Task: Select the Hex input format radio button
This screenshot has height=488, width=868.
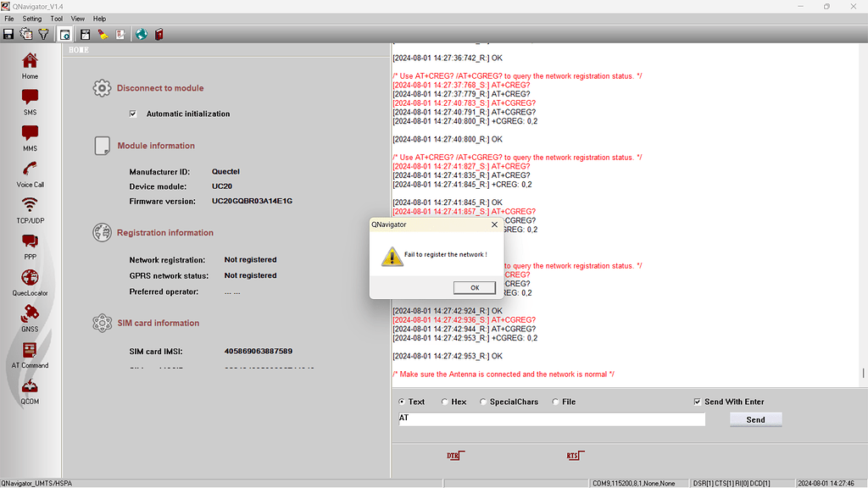Action: pos(445,402)
